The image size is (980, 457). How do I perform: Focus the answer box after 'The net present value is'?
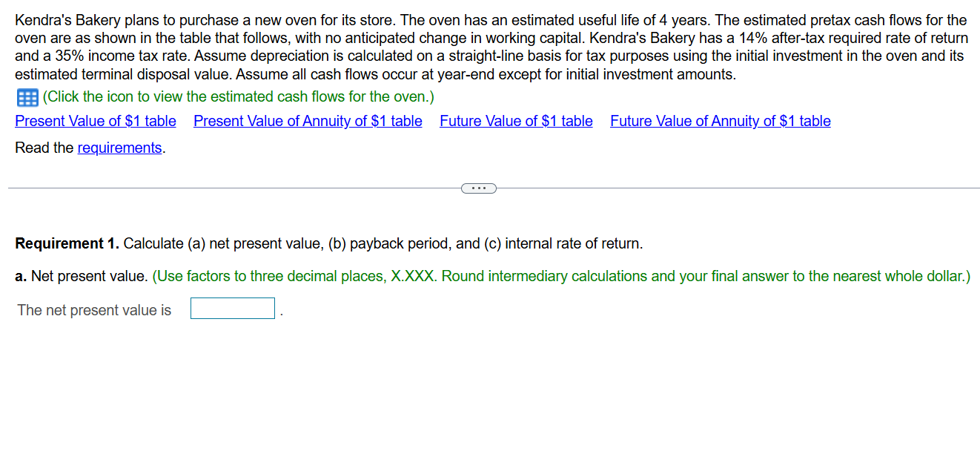pyautogui.click(x=232, y=308)
